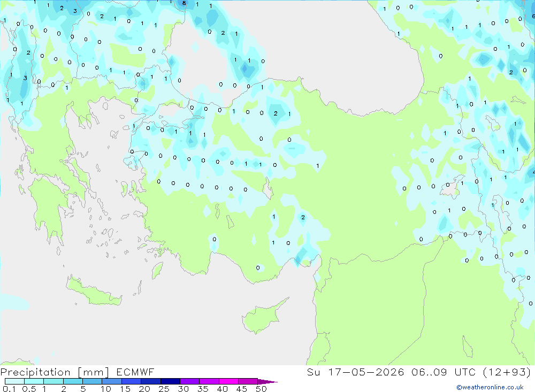
Task: Click the legend scale label "40"
Action: (x=223, y=389)
